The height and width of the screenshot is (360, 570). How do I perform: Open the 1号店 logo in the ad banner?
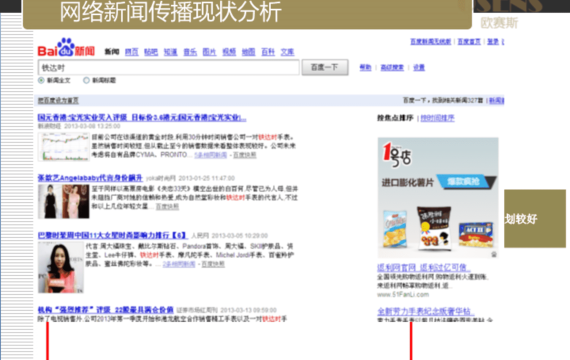coord(397,155)
